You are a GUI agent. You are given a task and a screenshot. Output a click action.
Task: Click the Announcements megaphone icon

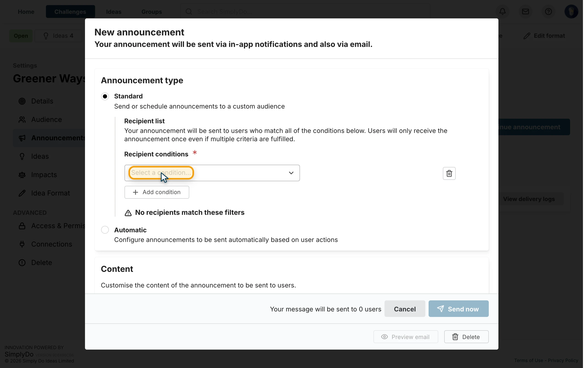click(22, 138)
